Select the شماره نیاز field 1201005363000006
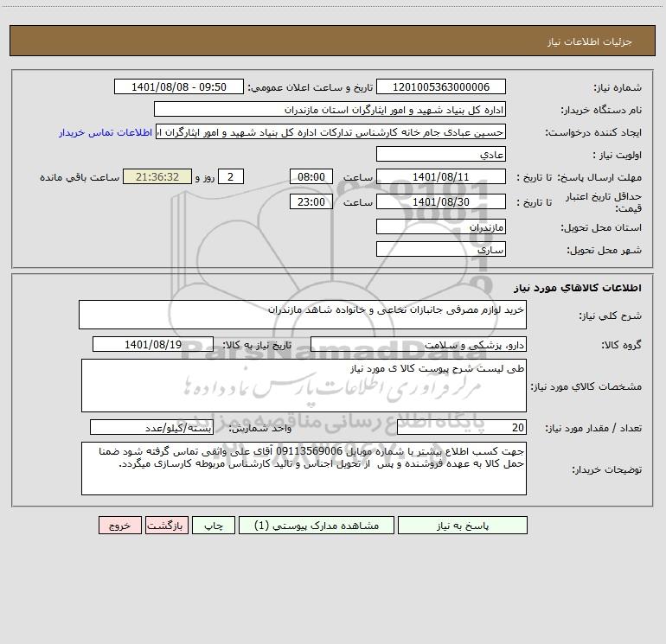666x644 pixels. pos(441,86)
